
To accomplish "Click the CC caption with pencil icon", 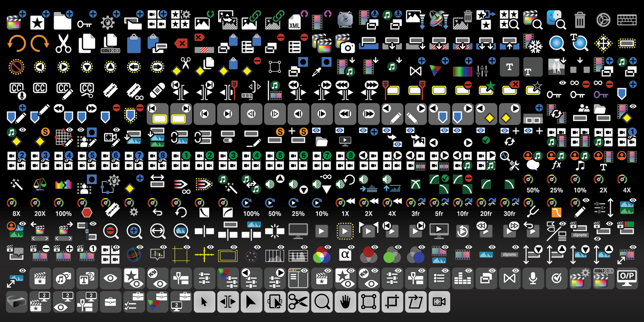I will point(64,91).
